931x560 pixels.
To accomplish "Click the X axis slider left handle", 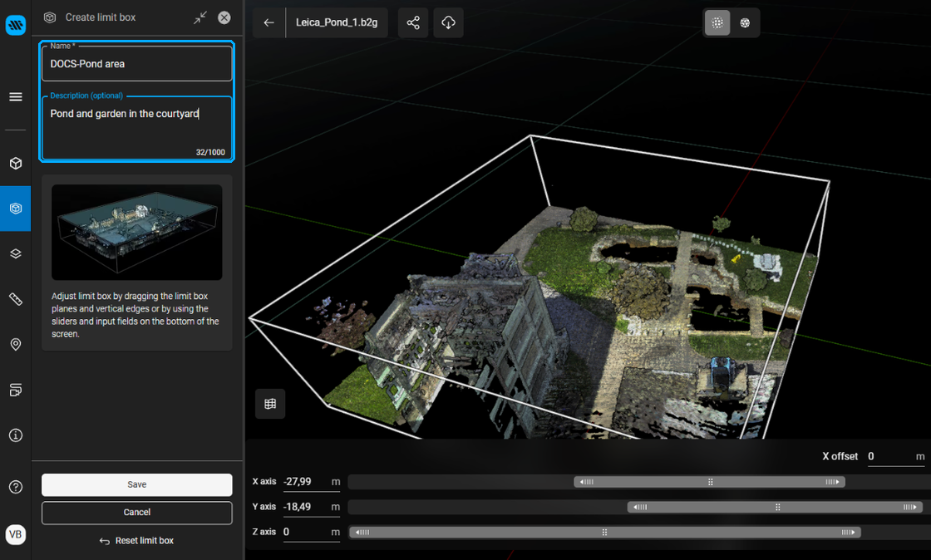I will 587,482.
